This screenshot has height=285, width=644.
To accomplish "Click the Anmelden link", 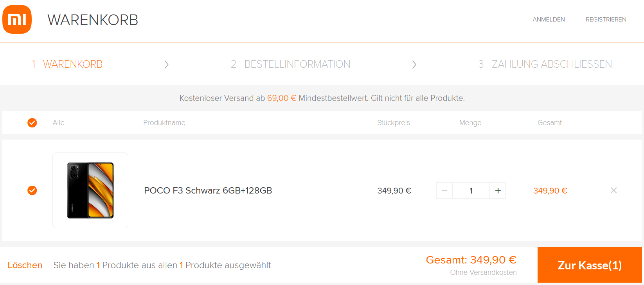I will [549, 20].
